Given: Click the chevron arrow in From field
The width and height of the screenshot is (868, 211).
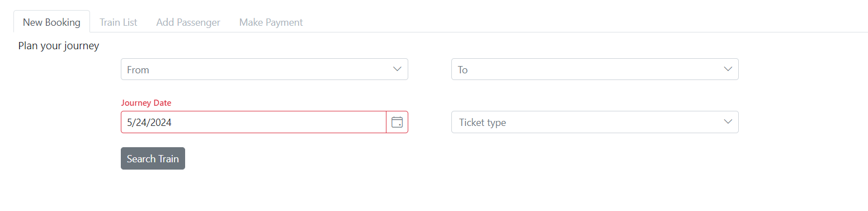Looking at the screenshot, I should pos(397,69).
